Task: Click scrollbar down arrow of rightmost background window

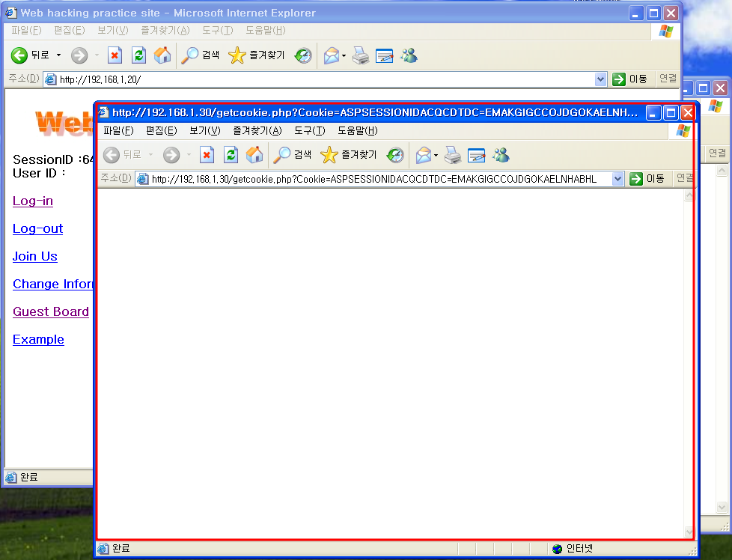Action: point(722,508)
